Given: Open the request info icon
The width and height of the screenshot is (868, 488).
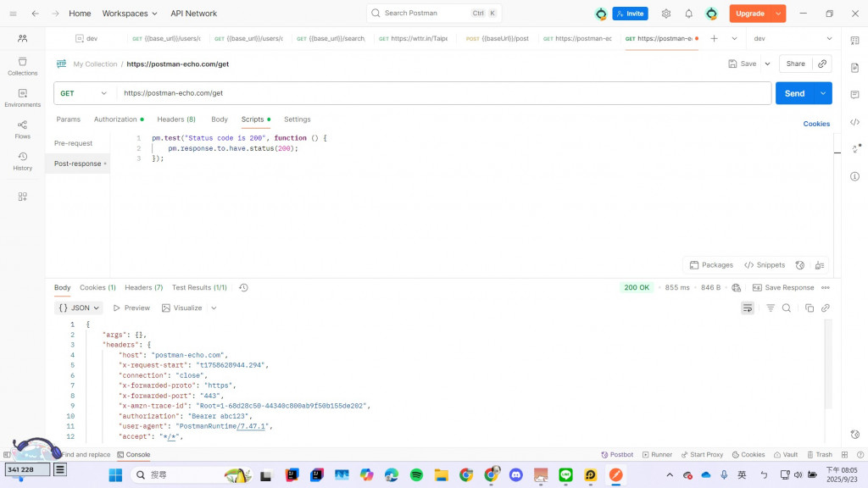Looking at the screenshot, I should tap(854, 176).
